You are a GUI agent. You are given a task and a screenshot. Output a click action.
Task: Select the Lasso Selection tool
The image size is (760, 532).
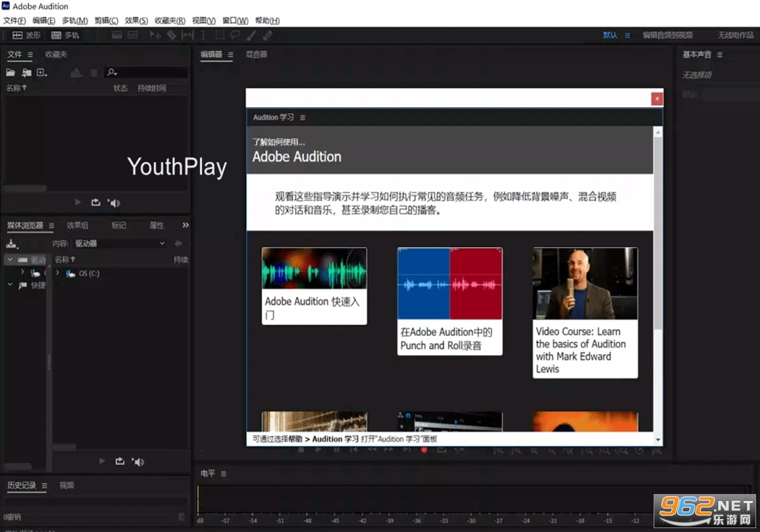click(x=236, y=36)
